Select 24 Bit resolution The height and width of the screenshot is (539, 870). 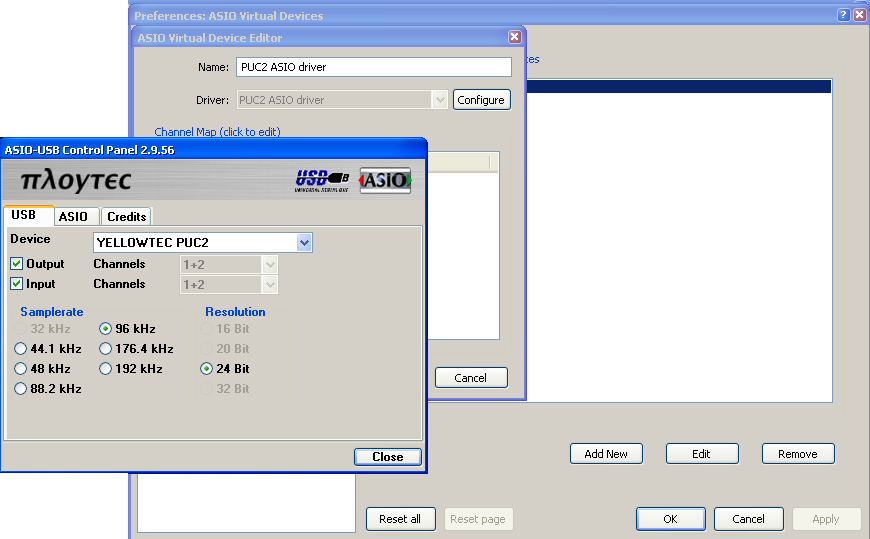206,369
